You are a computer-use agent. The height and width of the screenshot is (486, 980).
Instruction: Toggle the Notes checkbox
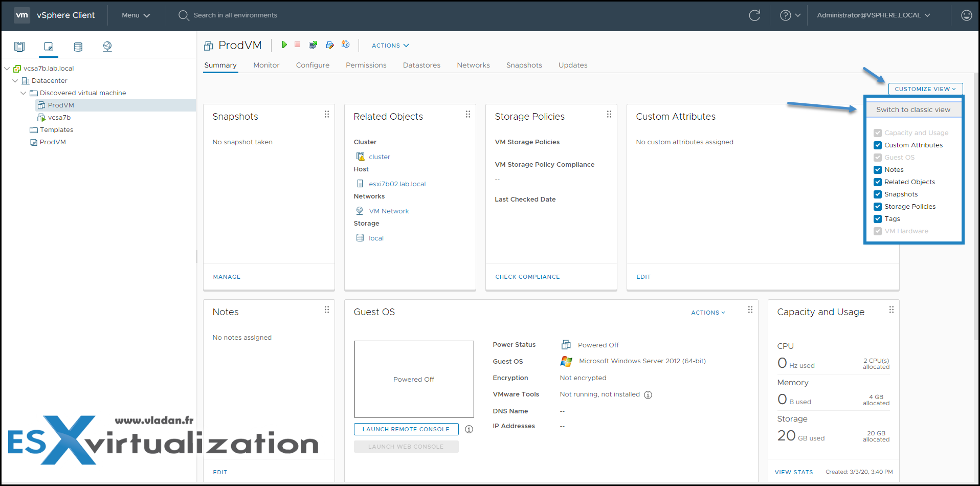(878, 170)
